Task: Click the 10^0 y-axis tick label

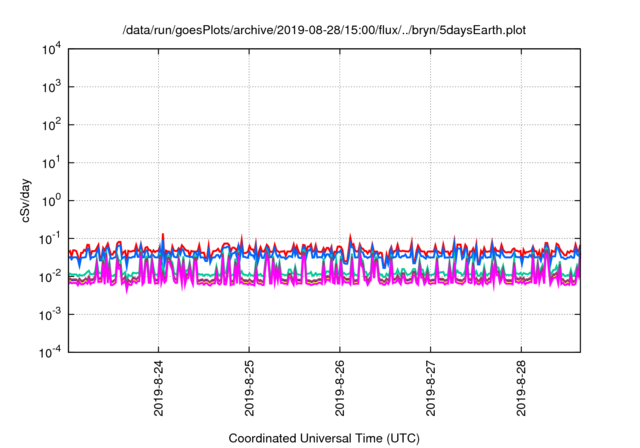Action: pyautogui.click(x=52, y=201)
